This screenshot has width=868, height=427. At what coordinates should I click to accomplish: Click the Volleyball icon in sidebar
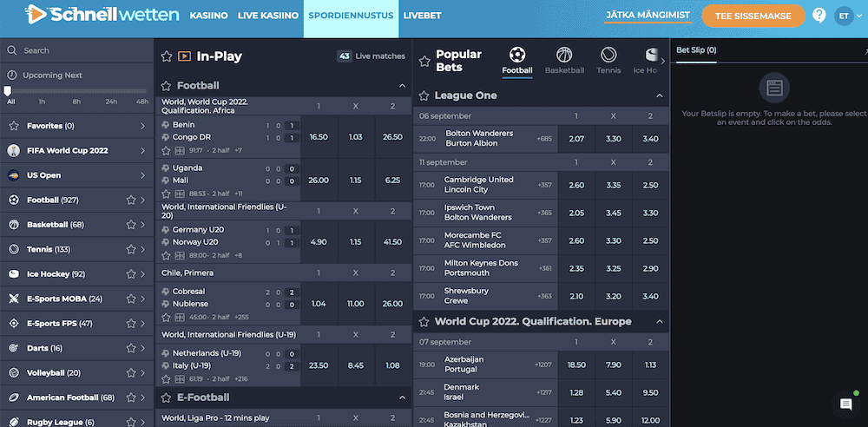[14, 372]
